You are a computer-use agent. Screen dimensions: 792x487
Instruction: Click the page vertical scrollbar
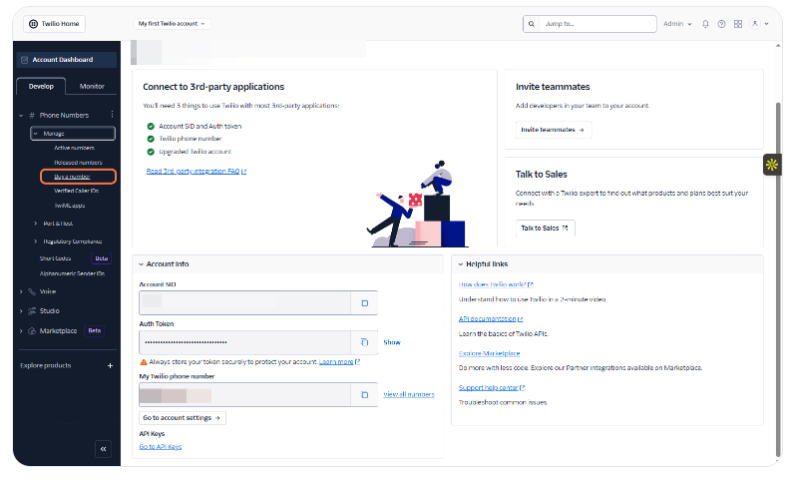[x=778, y=278]
